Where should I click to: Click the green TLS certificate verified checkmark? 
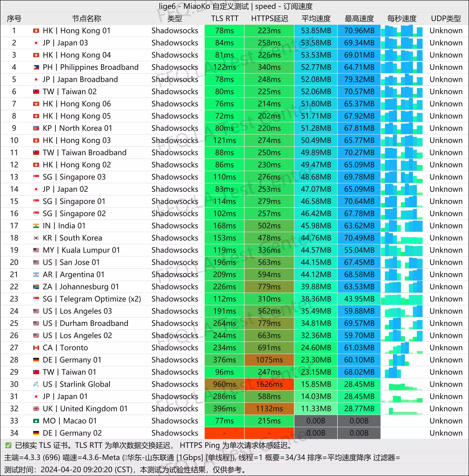tap(8, 446)
